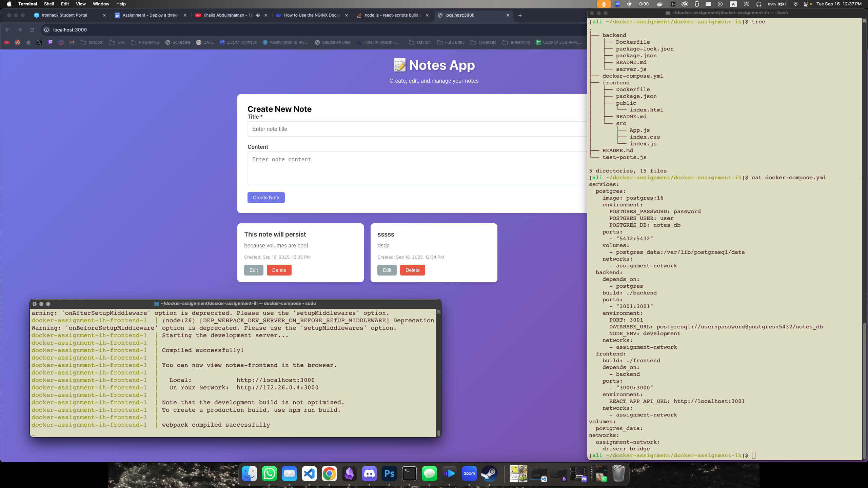The image size is (868, 488).
Task: Open Steam from the dock
Action: point(489,474)
